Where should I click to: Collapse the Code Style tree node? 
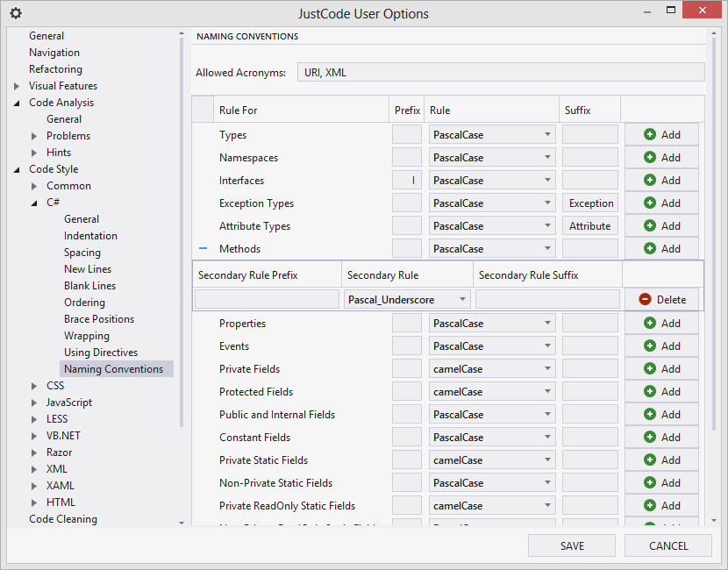[17, 170]
